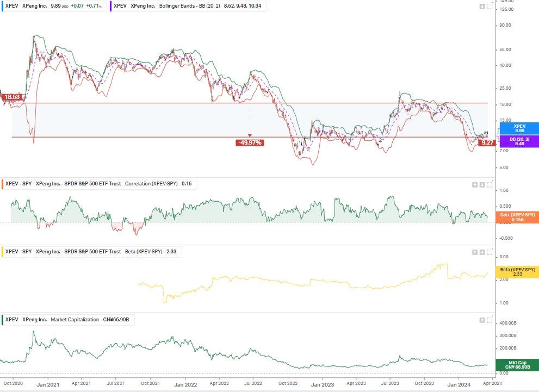Click the Jan 2024 date axis label
The height and width of the screenshot is (392, 539).
pos(459,384)
